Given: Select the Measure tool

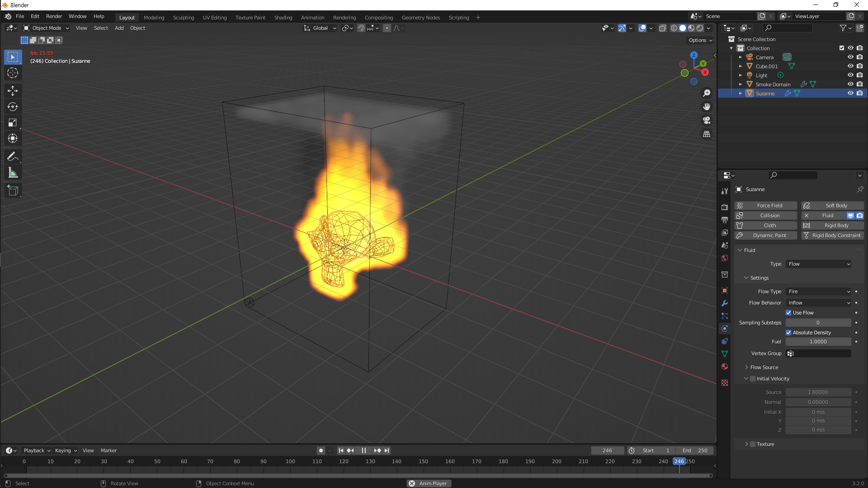Looking at the screenshot, I should click(13, 173).
